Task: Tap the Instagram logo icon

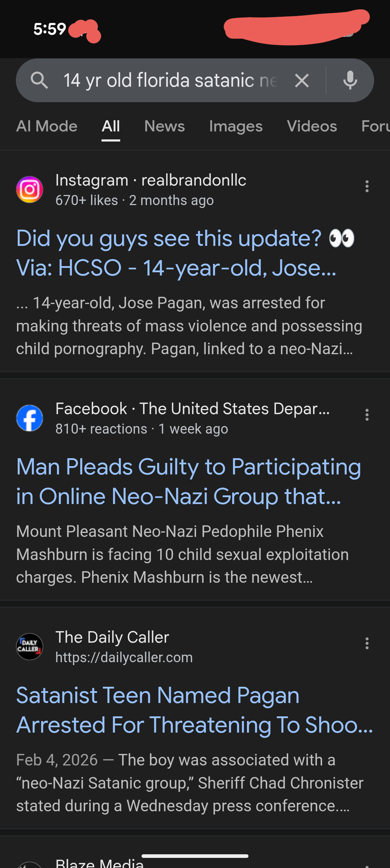Action: 30,190
